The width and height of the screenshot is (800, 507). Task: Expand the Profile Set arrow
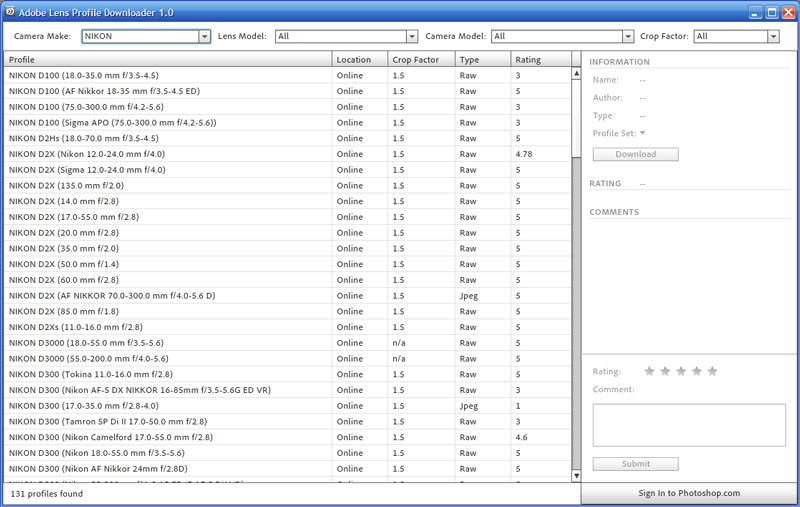coord(642,132)
